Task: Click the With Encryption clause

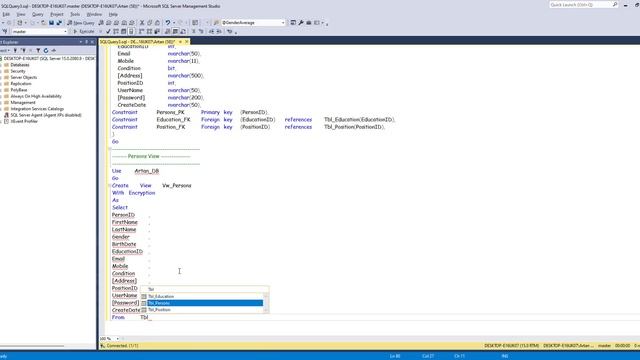Action: (133, 193)
